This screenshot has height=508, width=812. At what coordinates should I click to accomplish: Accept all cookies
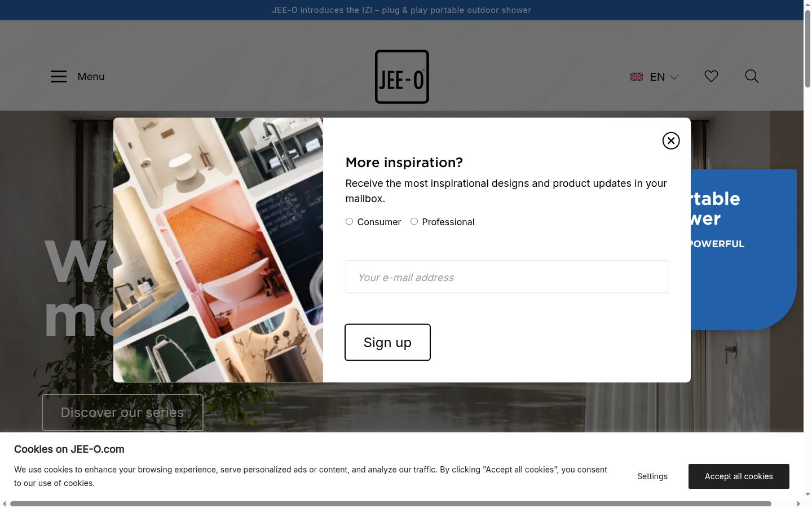[739, 476]
